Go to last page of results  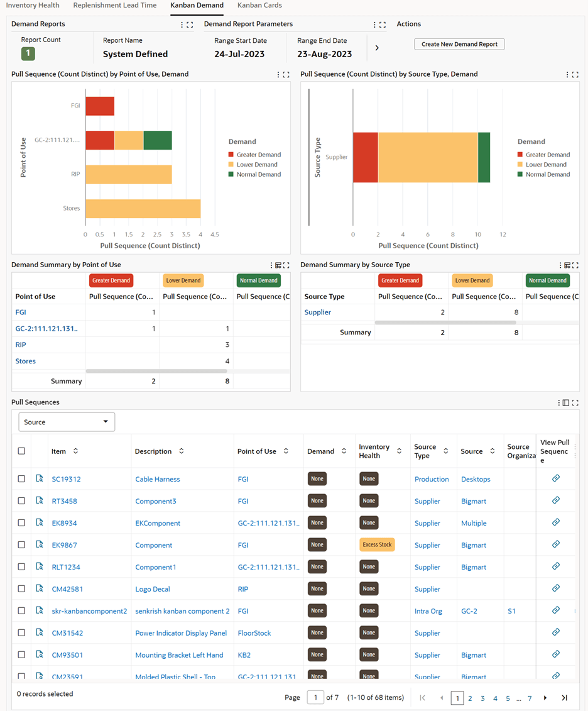564,698
